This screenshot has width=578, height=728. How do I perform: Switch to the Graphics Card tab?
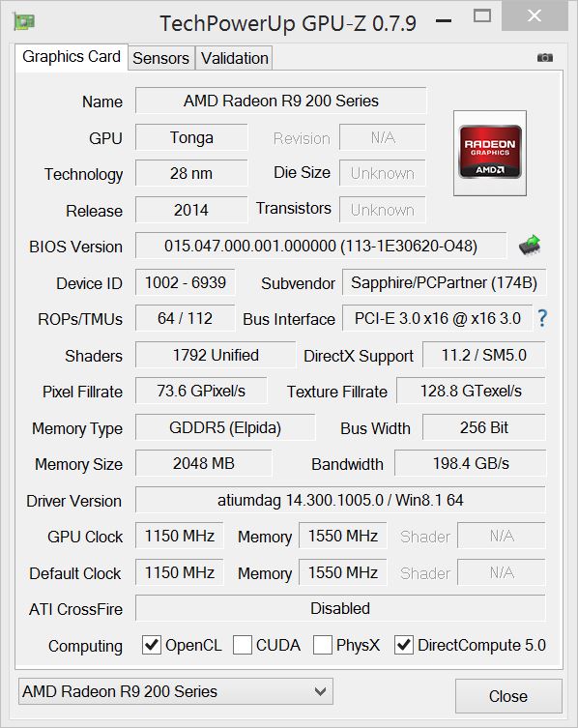71,57
